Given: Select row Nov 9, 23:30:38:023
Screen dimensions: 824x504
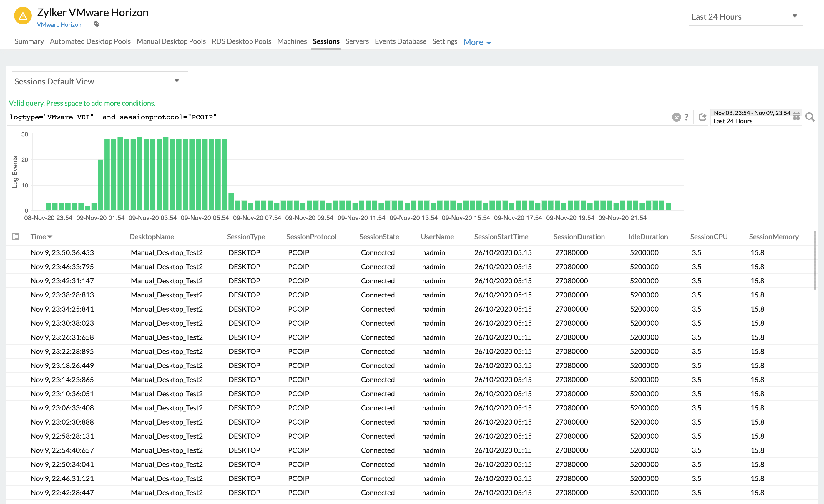Looking at the screenshot, I should tap(412, 323).
